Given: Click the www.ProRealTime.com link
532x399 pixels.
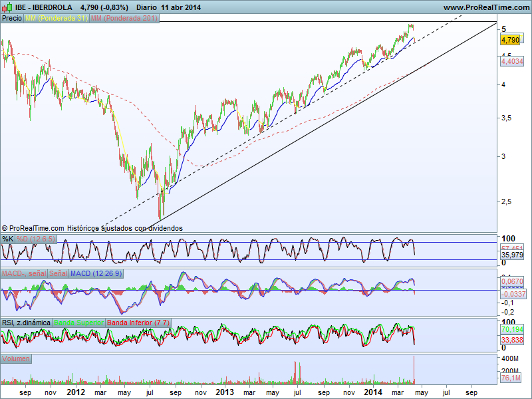Looking at the screenshot, I should coord(486,7).
